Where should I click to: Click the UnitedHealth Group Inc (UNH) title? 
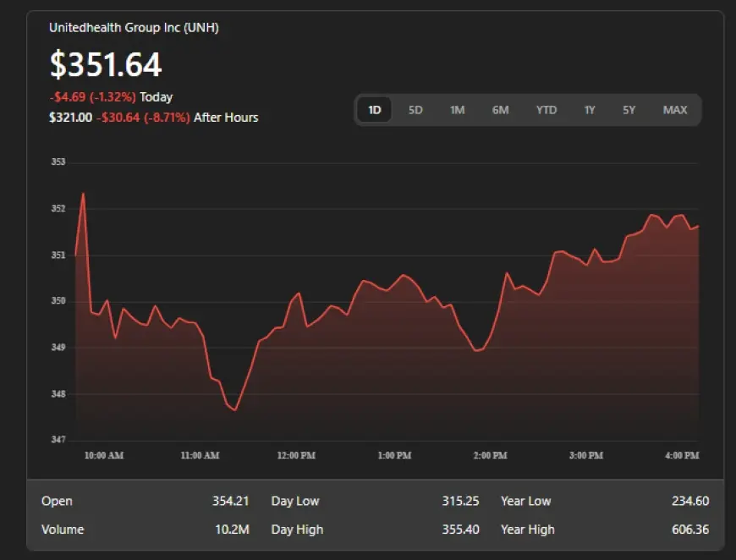pos(133,27)
